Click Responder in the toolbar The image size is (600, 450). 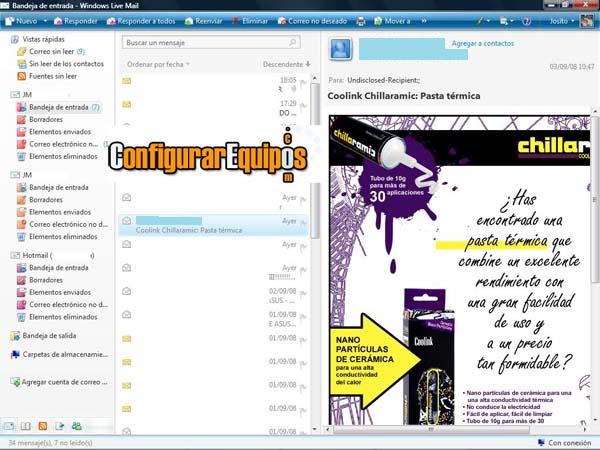pos(76,21)
